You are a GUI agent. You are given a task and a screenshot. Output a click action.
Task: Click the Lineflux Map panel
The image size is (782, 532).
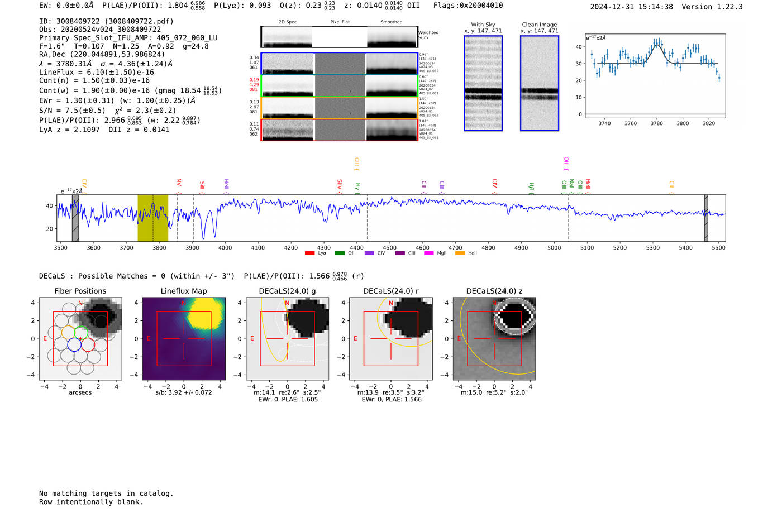click(184, 339)
